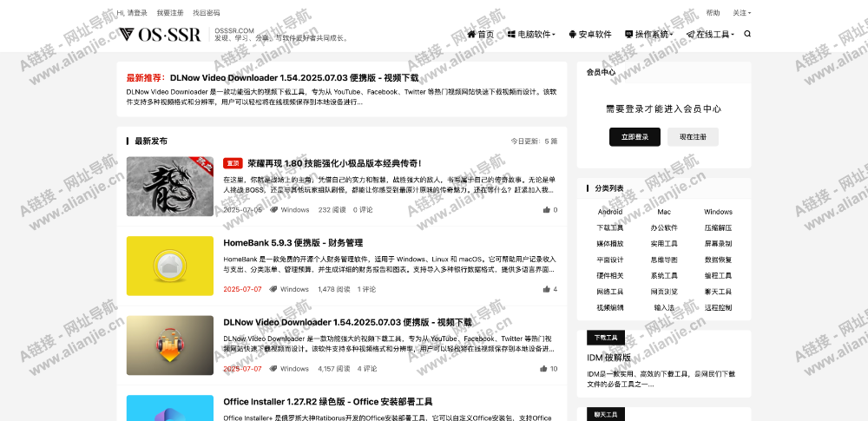868x421 pixels.
Task: Click 1,478 阅读 count on HomeBank
Action: pyautogui.click(x=334, y=289)
